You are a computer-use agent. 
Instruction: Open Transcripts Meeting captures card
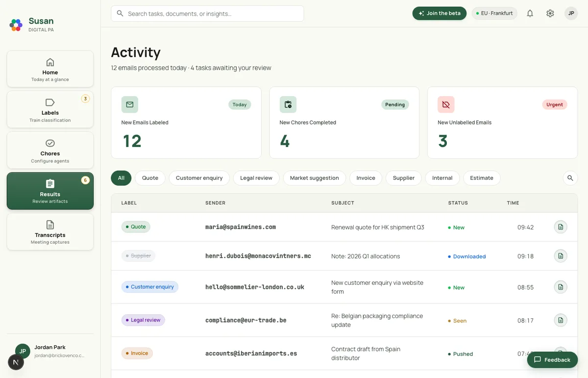pos(50,231)
